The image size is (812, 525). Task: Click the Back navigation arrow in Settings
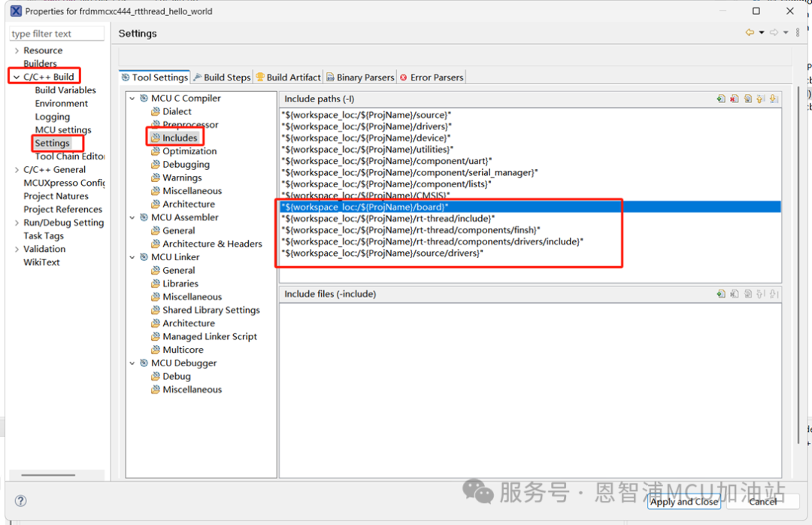(750, 32)
